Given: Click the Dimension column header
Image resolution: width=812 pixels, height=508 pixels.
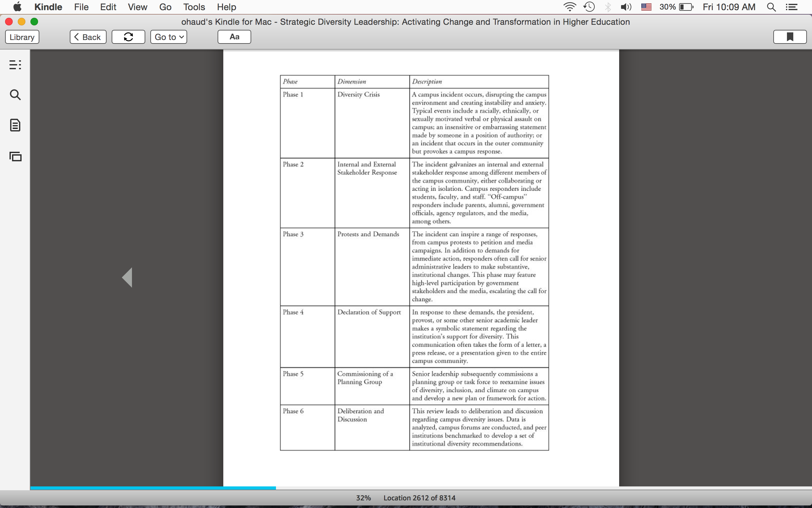Looking at the screenshot, I should (372, 82).
